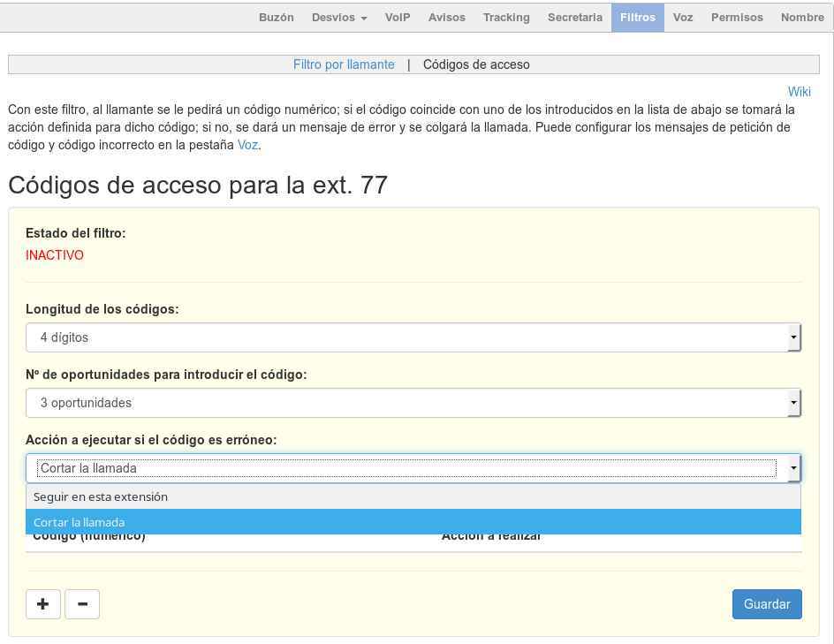
Task: Switch to the Avisos menu item
Action: 447,17
